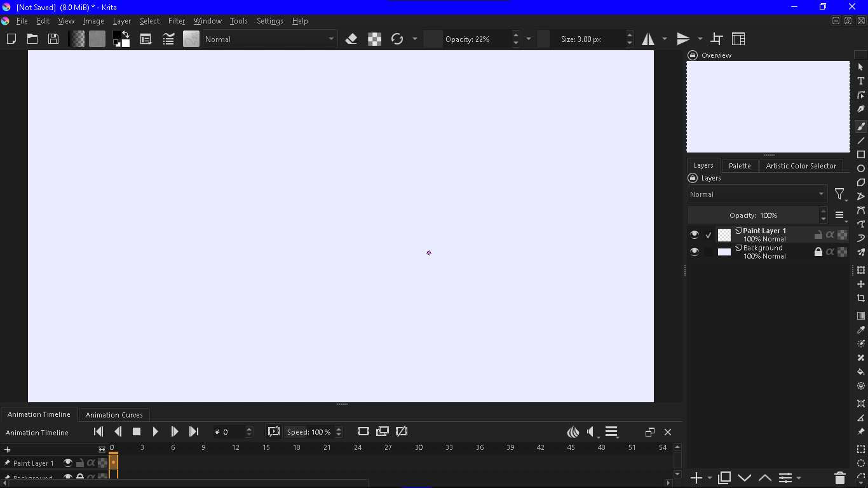Select the Text tool in the toolbox

pyautogui.click(x=861, y=81)
